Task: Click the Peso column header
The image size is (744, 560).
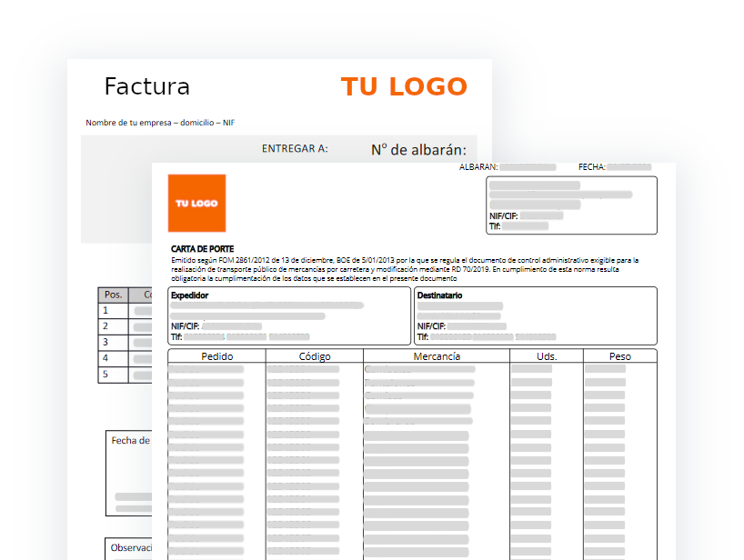Action: [620, 356]
